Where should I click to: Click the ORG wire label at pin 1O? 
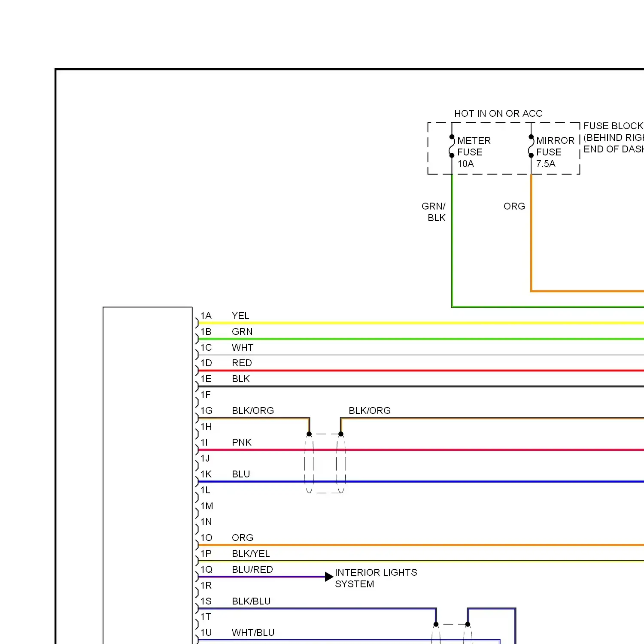point(243,538)
